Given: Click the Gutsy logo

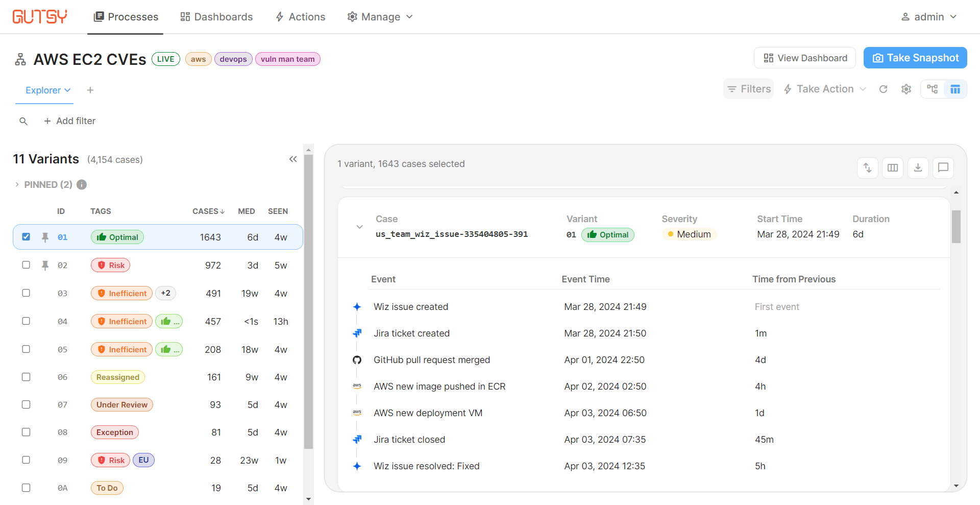Looking at the screenshot, I should [40, 17].
